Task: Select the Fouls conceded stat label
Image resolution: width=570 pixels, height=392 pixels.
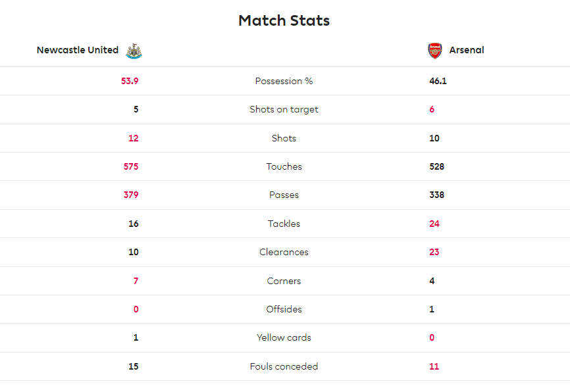Action: (284, 366)
